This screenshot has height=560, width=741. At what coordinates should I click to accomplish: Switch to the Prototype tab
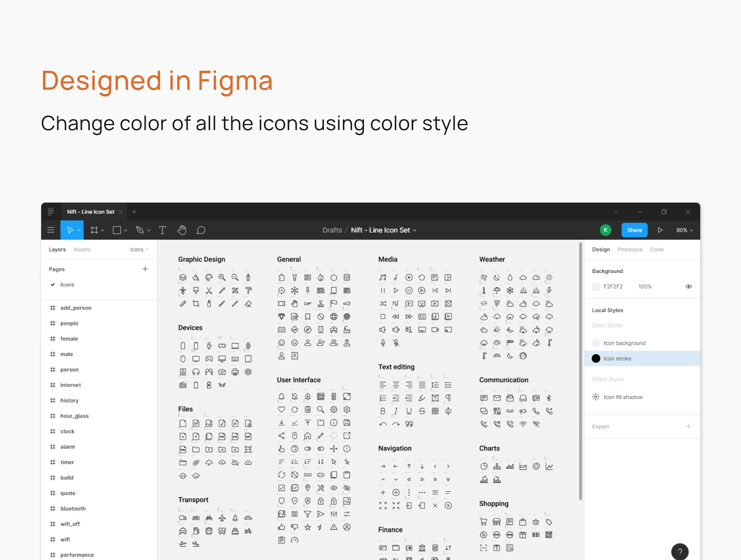point(629,250)
